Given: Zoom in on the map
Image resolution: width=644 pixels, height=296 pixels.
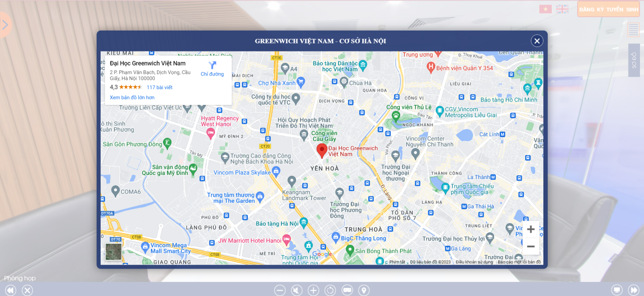Looking at the screenshot, I should [530, 229].
